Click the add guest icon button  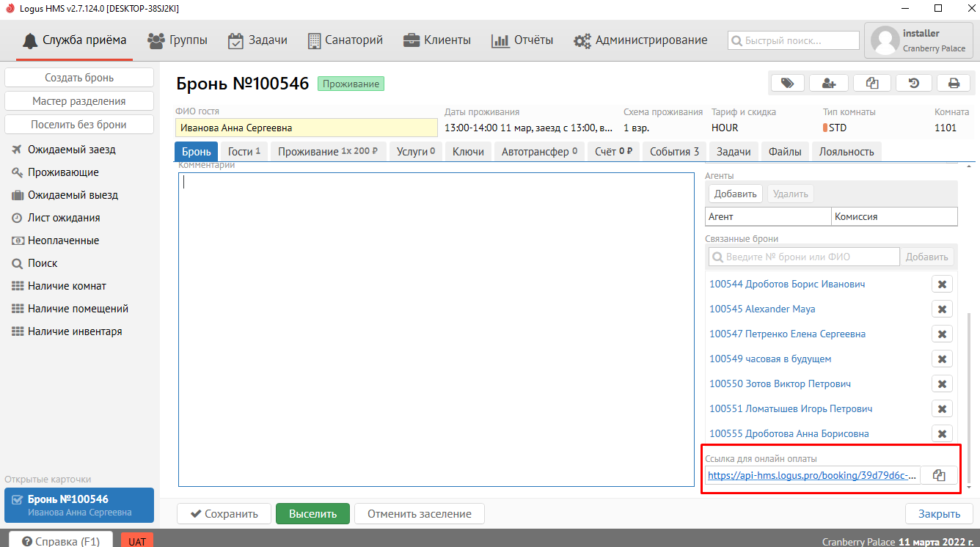click(829, 84)
